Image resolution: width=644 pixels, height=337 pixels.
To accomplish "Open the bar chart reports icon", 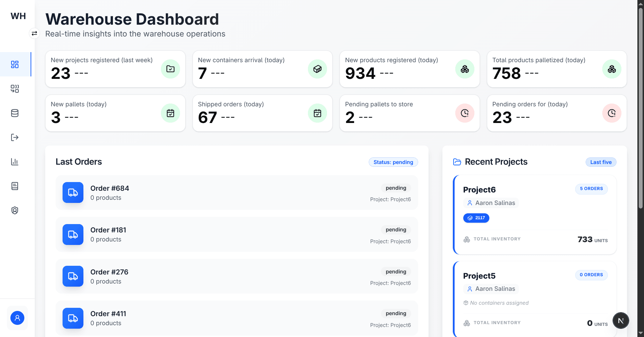I will pos(15,162).
